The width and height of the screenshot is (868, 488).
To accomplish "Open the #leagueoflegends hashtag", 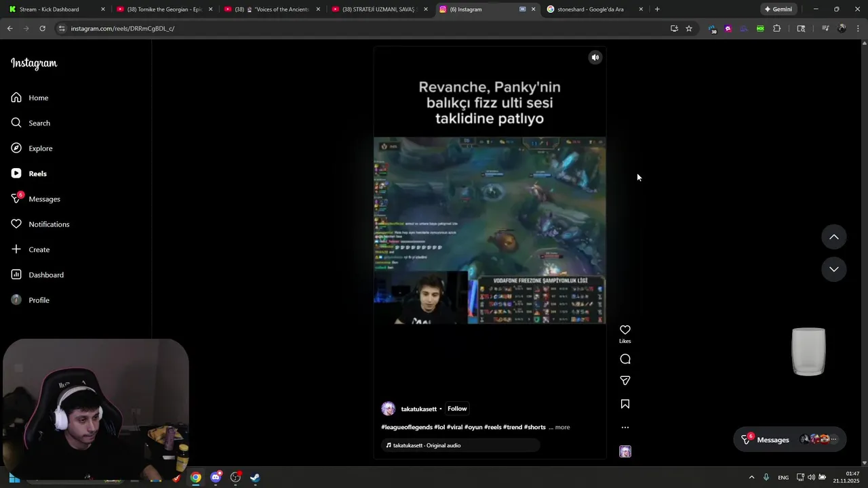I will click(x=406, y=427).
